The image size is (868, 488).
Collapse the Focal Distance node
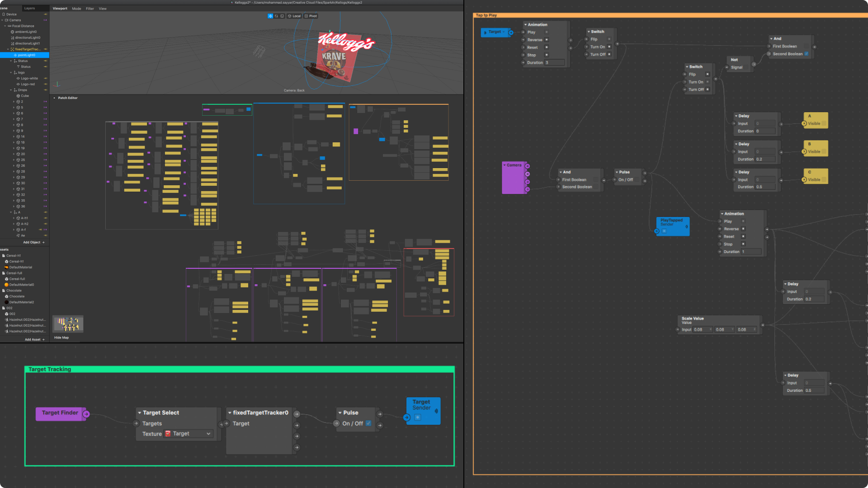pyautogui.click(x=5, y=26)
